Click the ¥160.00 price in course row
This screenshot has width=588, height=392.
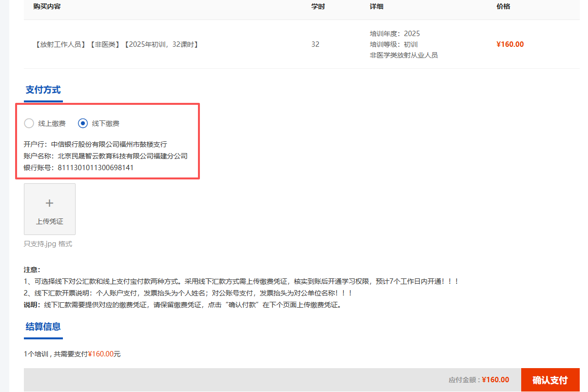pos(510,44)
